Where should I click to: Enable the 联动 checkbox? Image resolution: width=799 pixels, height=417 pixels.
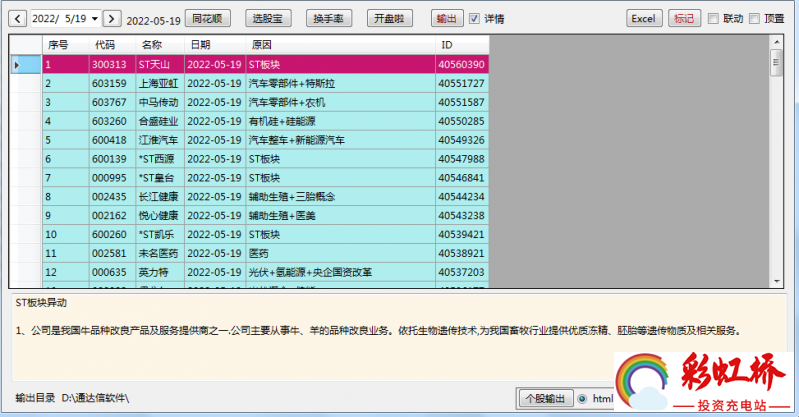pos(714,19)
